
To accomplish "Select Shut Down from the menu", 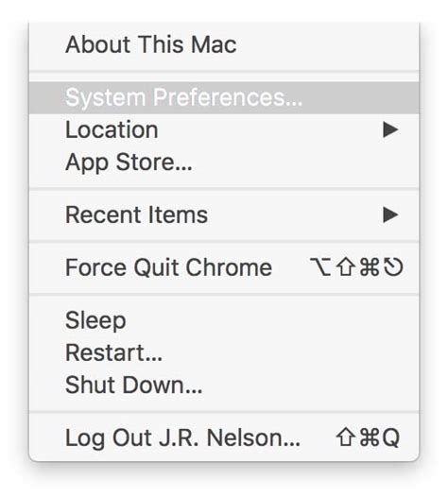I will point(224,386).
